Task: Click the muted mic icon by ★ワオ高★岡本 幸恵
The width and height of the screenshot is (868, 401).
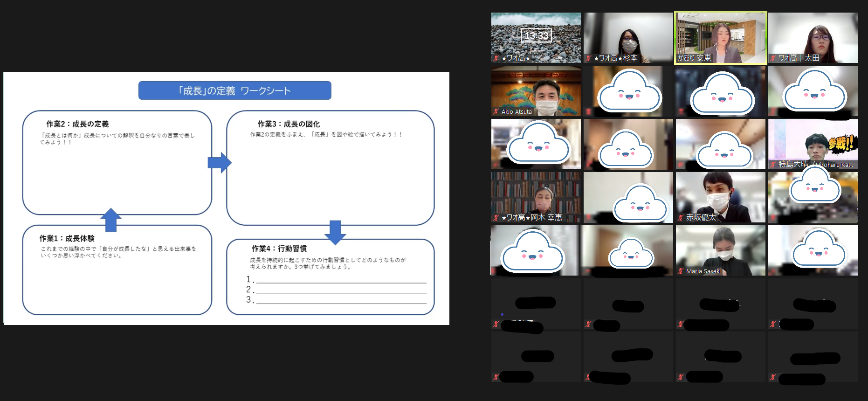Action: click(496, 218)
